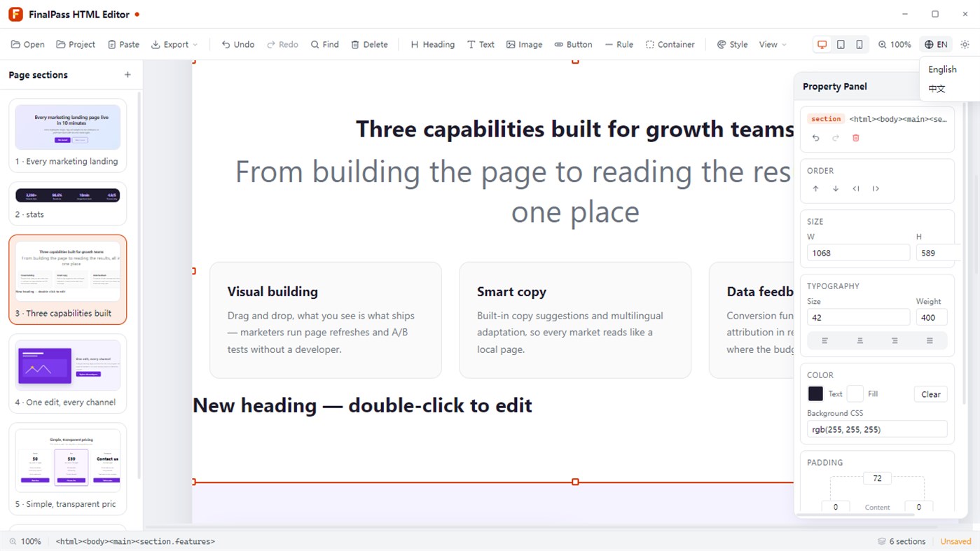
Task: Click the red trash icon in Property Panel
Action: pos(855,138)
